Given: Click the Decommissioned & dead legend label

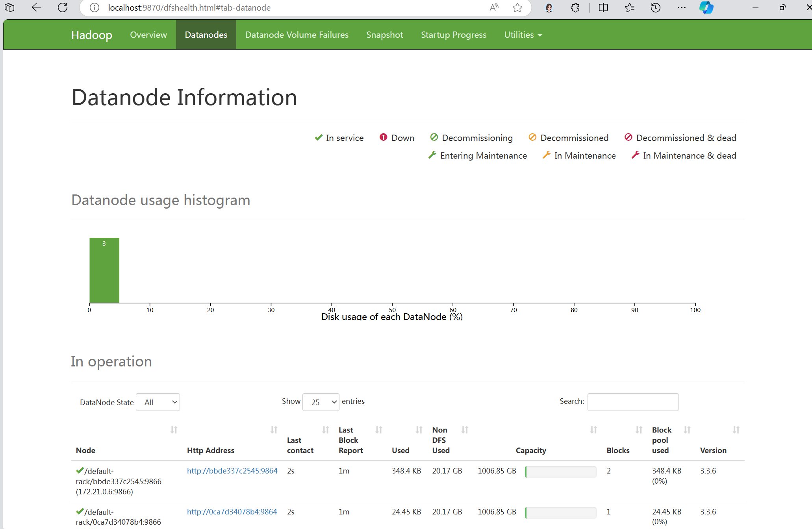Looking at the screenshot, I should [x=686, y=138].
